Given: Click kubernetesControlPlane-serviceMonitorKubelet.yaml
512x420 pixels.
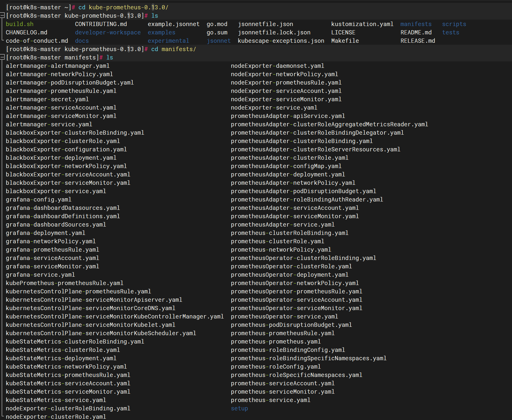Looking at the screenshot, I should click(91, 325).
